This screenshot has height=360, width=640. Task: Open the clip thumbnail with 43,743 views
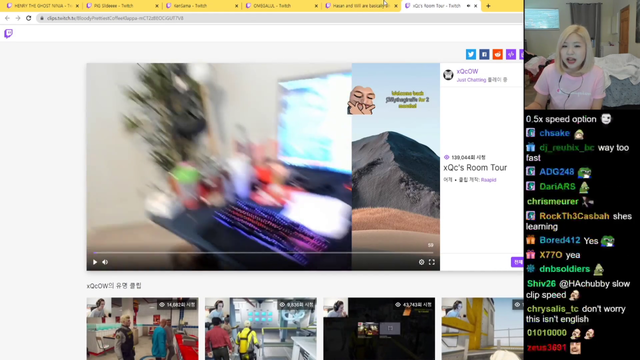379,329
